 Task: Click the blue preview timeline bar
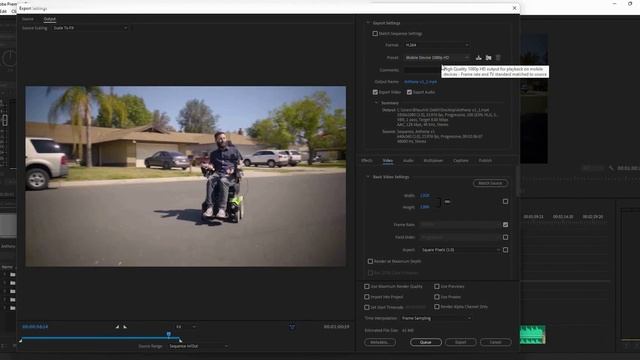[x=100, y=338]
